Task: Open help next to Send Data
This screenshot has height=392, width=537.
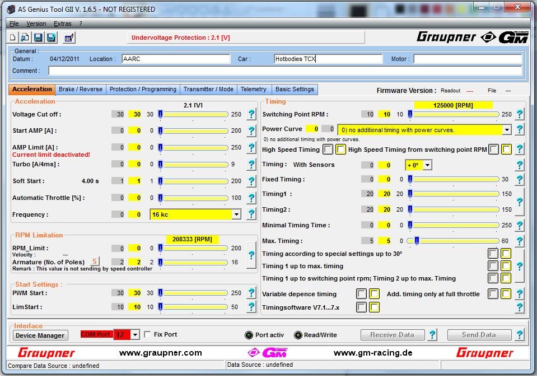Action: [x=520, y=334]
